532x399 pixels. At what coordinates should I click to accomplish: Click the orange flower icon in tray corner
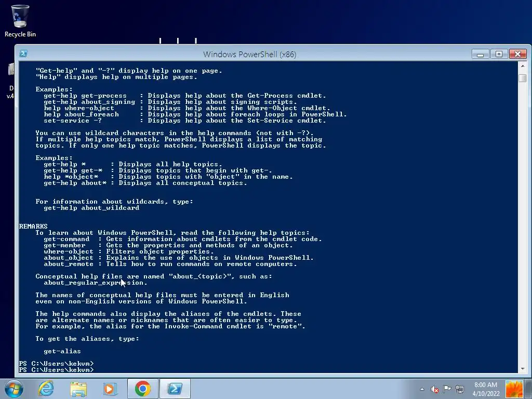[x=514, y=389]
